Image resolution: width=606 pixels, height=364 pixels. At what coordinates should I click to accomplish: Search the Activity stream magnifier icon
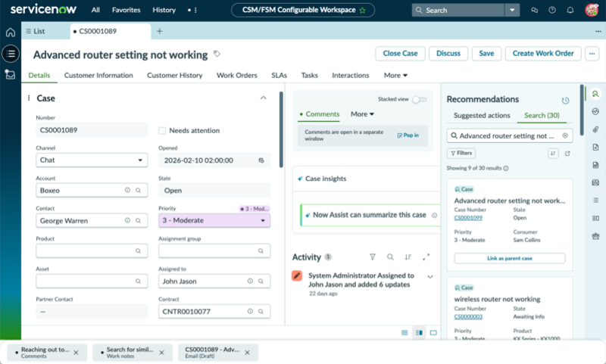pos(390,257)
